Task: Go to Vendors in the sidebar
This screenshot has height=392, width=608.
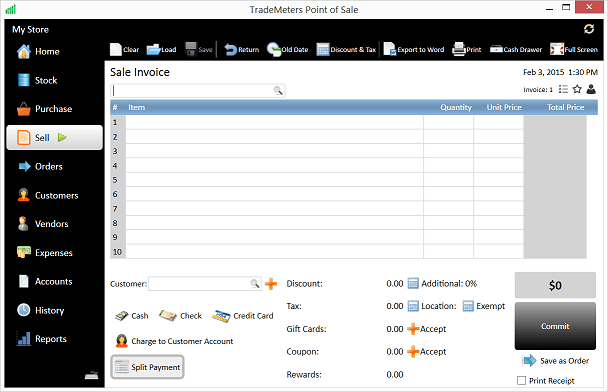Action: click(43, 224)
